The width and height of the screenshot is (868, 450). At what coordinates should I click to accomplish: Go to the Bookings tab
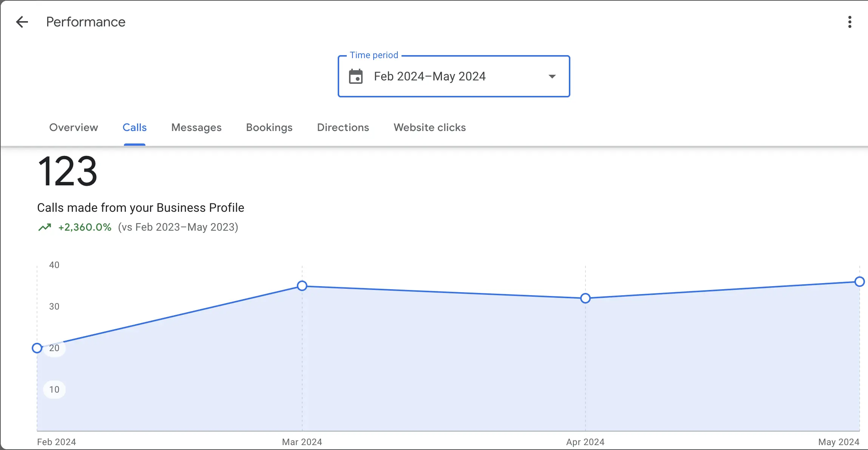click(269, 128)
